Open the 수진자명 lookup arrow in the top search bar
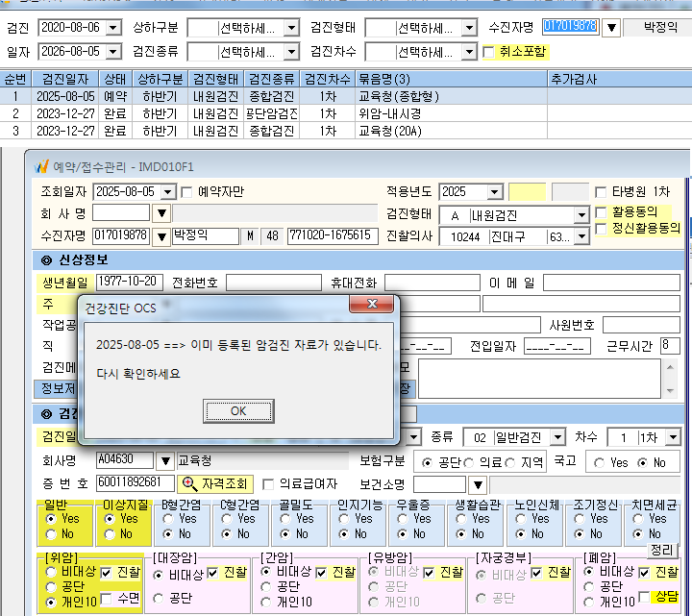The image size is (692, 616). point(611,28)
